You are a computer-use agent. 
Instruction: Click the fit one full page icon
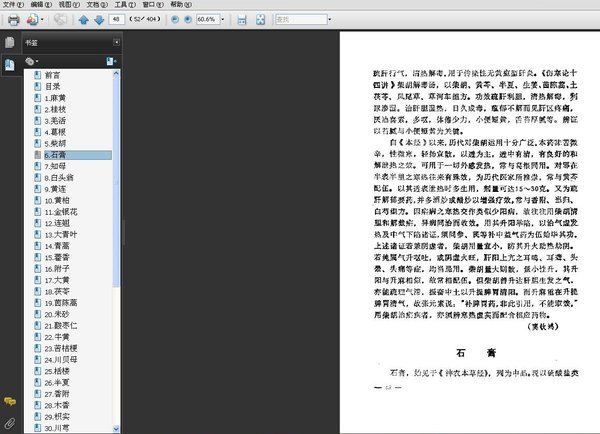click(261, 20)
